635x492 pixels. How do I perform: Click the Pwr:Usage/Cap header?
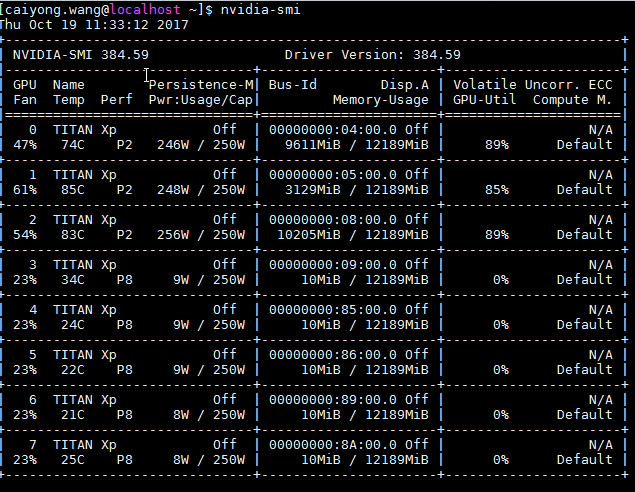(201, 100)
